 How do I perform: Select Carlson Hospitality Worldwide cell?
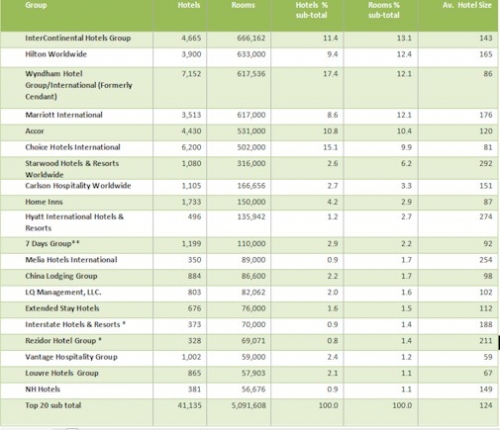point(78,186)
